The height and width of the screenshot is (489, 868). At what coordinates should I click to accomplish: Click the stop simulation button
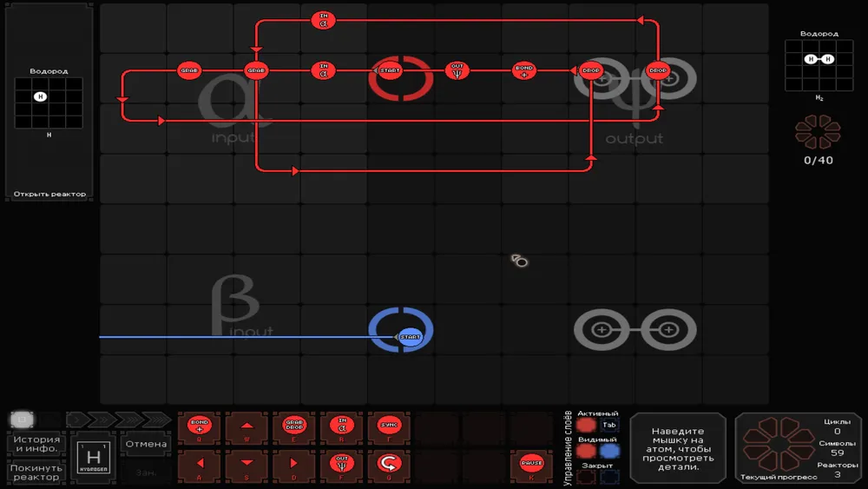click(x=23, y=420)
